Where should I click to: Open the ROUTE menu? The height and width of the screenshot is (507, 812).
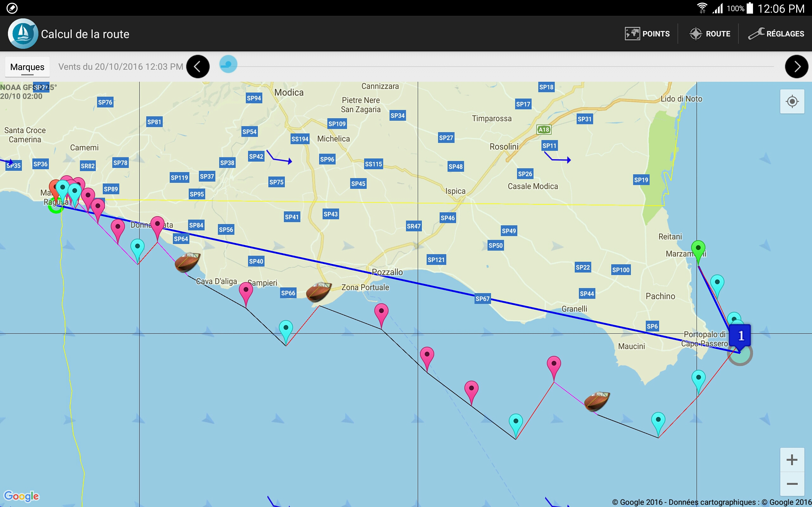pyautogui.click(x=710, y=34)
